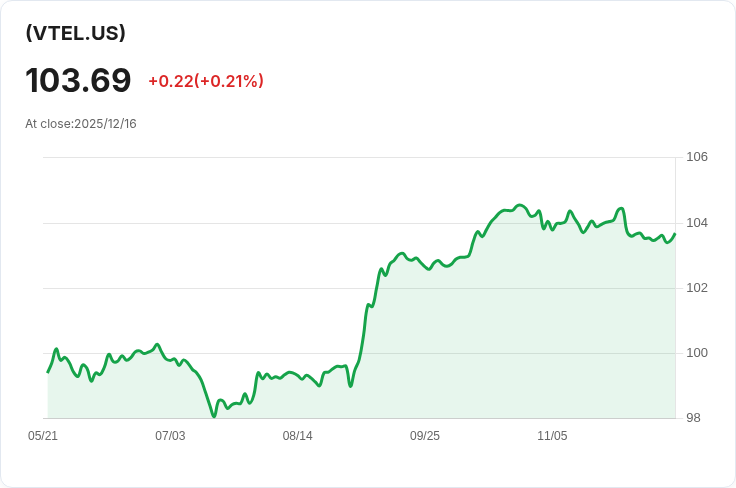The height and width of the screenshot is (488, 736).
Task: Select the 08/14 x-axis date label
Action: (298, 436)
